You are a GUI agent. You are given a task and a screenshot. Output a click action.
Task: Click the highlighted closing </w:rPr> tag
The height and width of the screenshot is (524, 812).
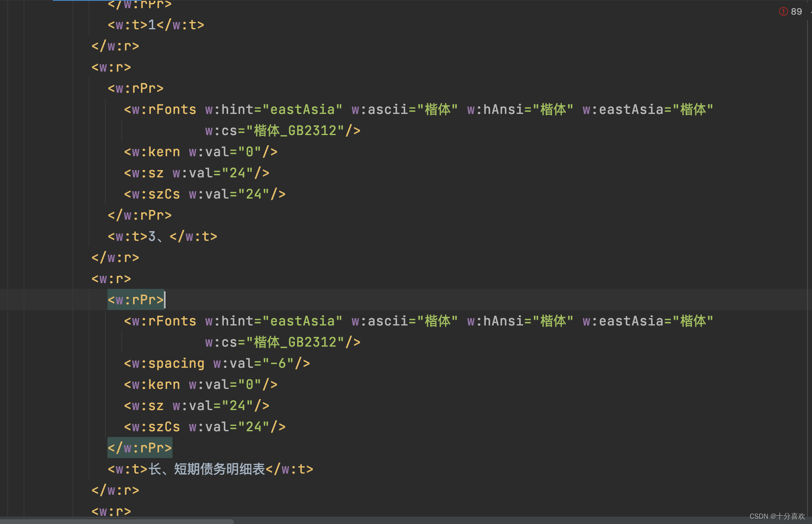click(x=140, y=448)
